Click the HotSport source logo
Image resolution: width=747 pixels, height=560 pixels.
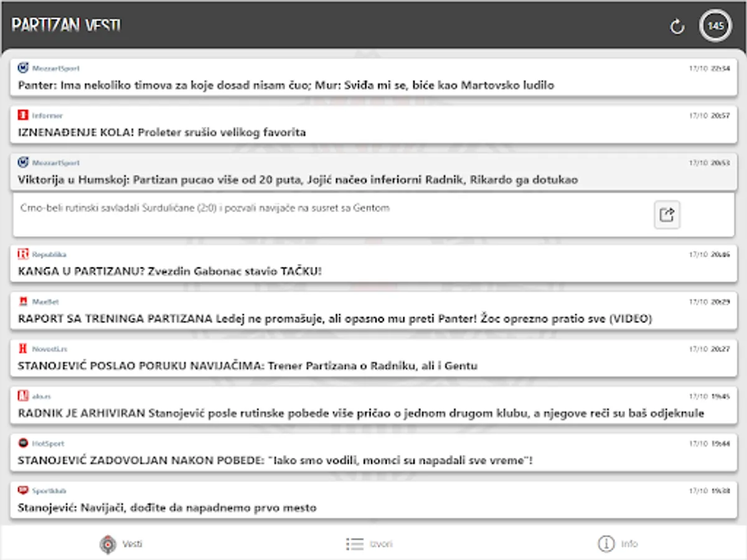23,443
